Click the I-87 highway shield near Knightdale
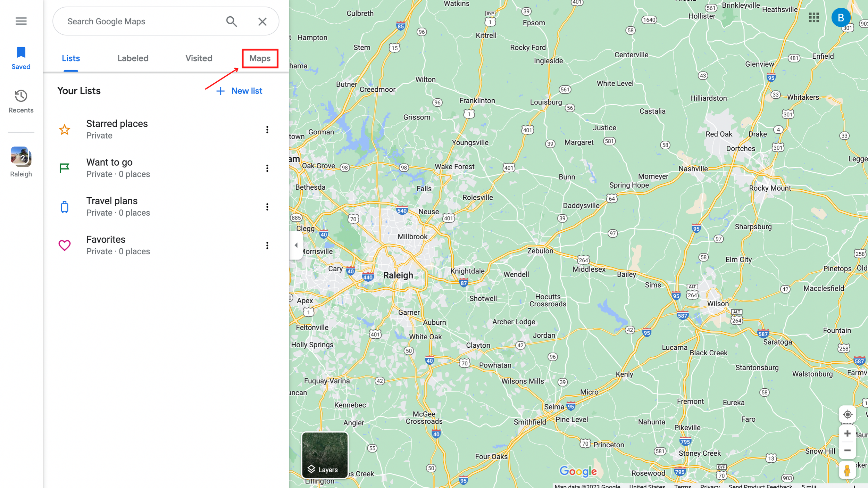868x488 pixels. pyautogui.click(x=464, y=283)
